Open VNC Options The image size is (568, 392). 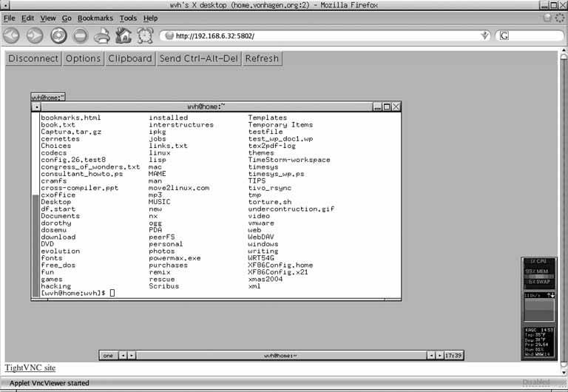point(83,58)
